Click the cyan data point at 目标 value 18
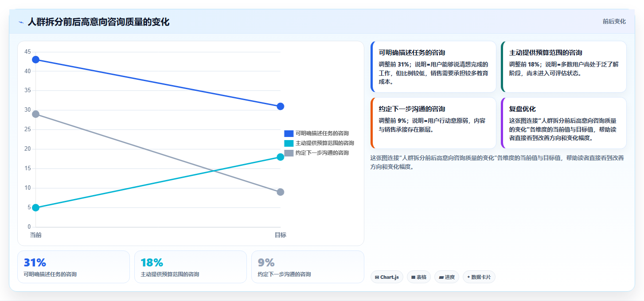The height and width of the screenshot is (301, 644). (x=280, y=157)
